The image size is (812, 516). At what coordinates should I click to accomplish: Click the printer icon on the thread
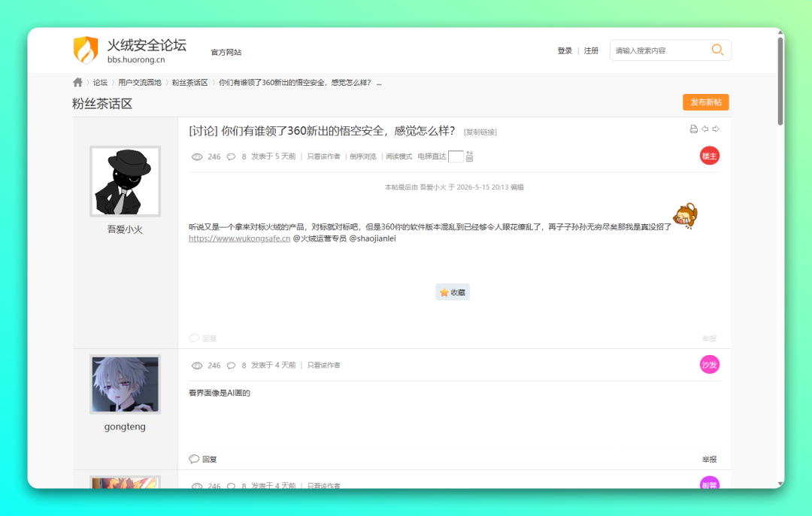click(x=693, y=129)
